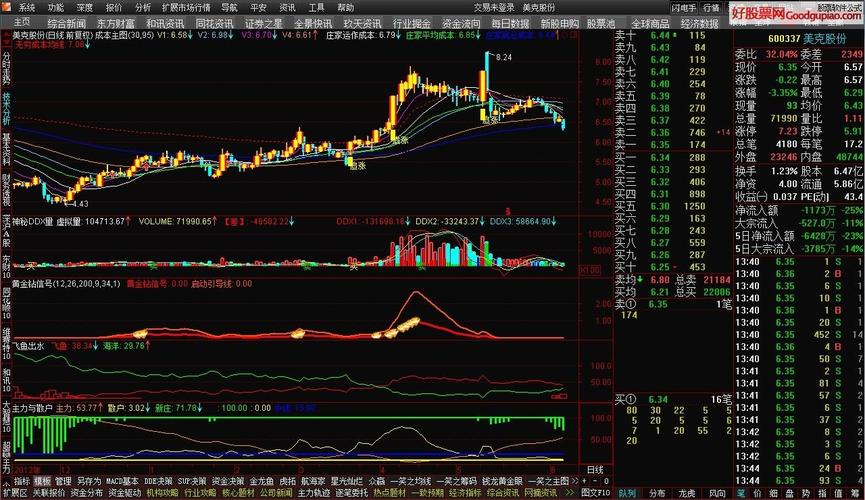This screenshot has height=500, width=865.
Task: Expand more templates with >> arrow
Action: pos(574,481)
